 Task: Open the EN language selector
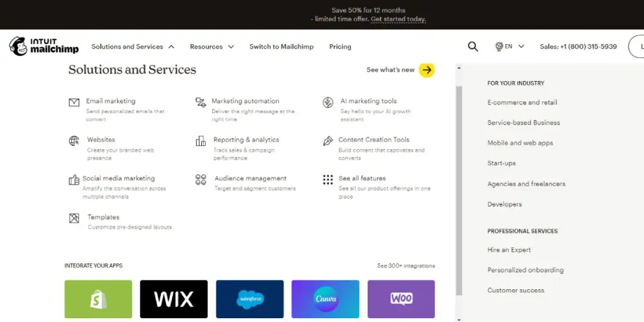point(509,47)
